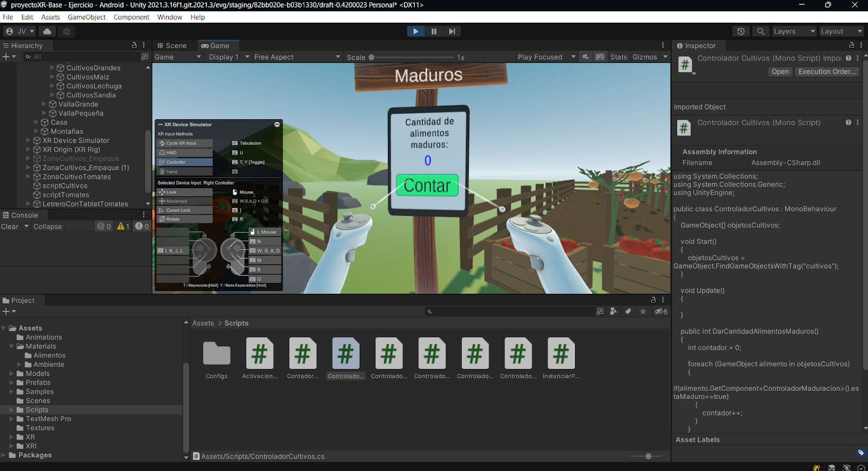Switch to the Scene tab
The width and height of the screenshot is (868, 471).
pos(171,46)
